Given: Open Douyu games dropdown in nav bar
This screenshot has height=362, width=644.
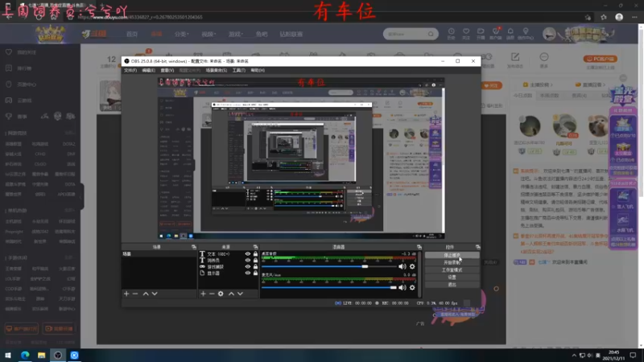Looking at the screenshot, I should [x=236, y=34].
